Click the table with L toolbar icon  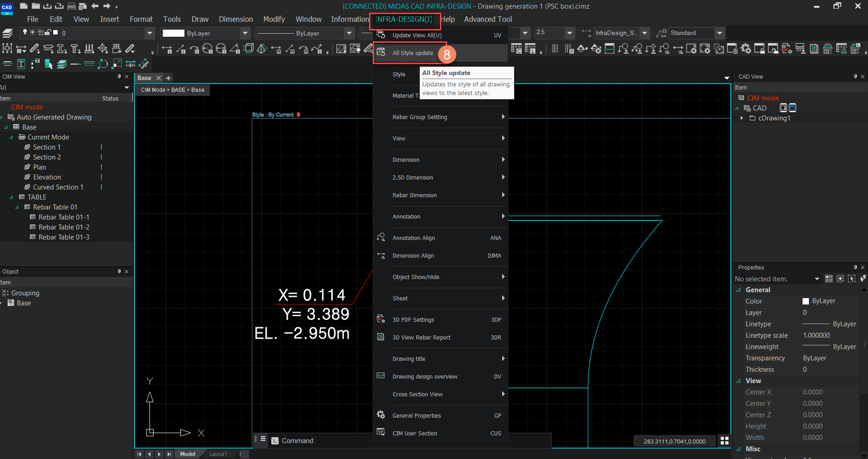[530, 49]
